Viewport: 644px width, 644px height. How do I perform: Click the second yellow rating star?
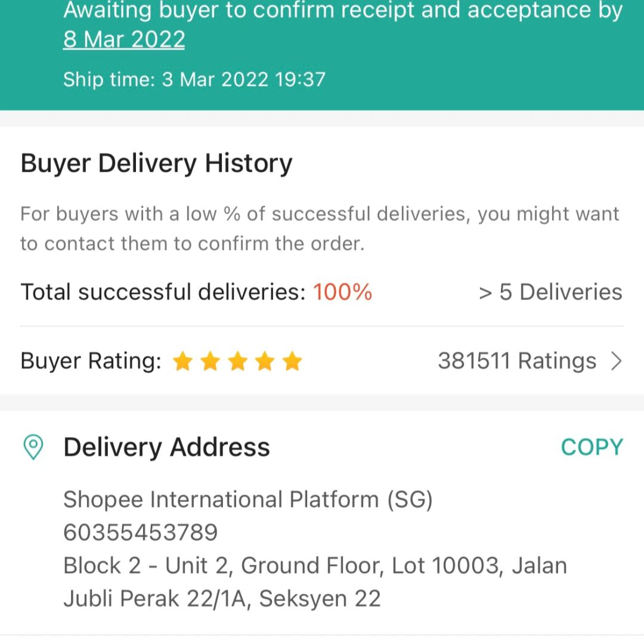[210, 361]
